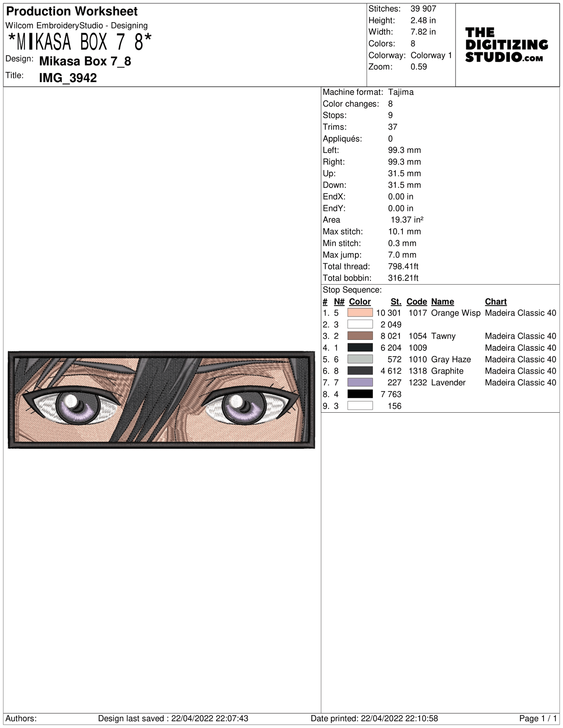Click the white swatch in row 2
This screenshot has height=728, width=563.
[x=360, y=324]
